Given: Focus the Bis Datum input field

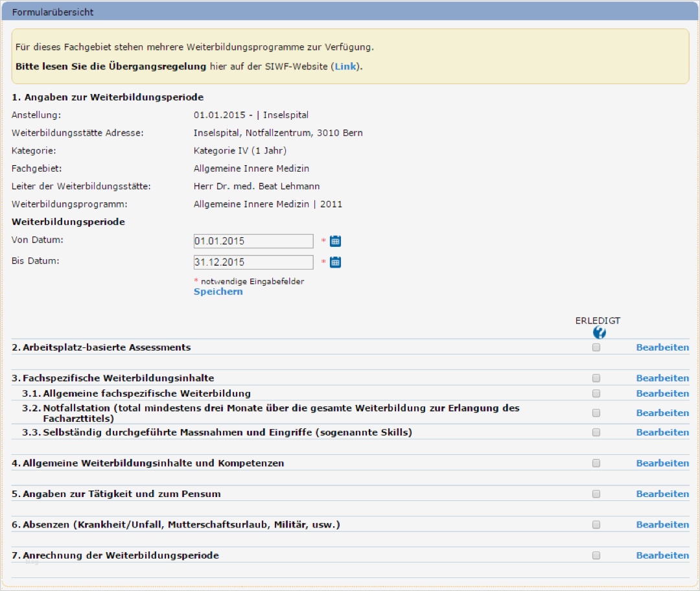Looking at the screenshot, I should click(x=253, y=262).
